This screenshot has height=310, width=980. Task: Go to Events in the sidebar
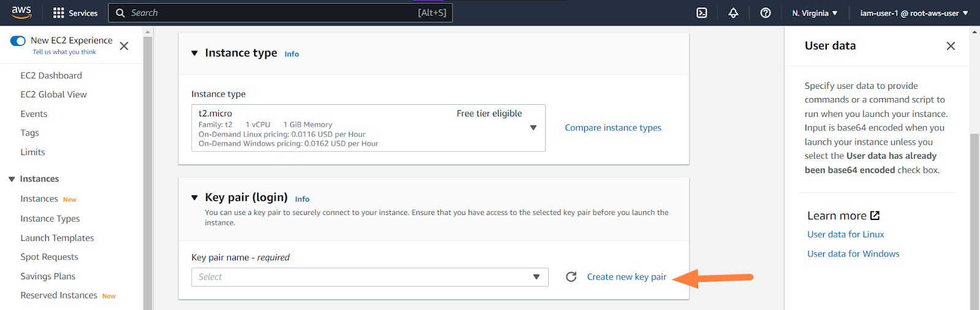(34, 114)
